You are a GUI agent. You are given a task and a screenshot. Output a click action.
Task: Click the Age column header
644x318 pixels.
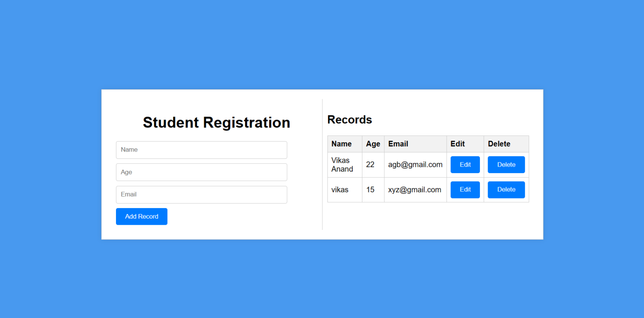point(373,144)
